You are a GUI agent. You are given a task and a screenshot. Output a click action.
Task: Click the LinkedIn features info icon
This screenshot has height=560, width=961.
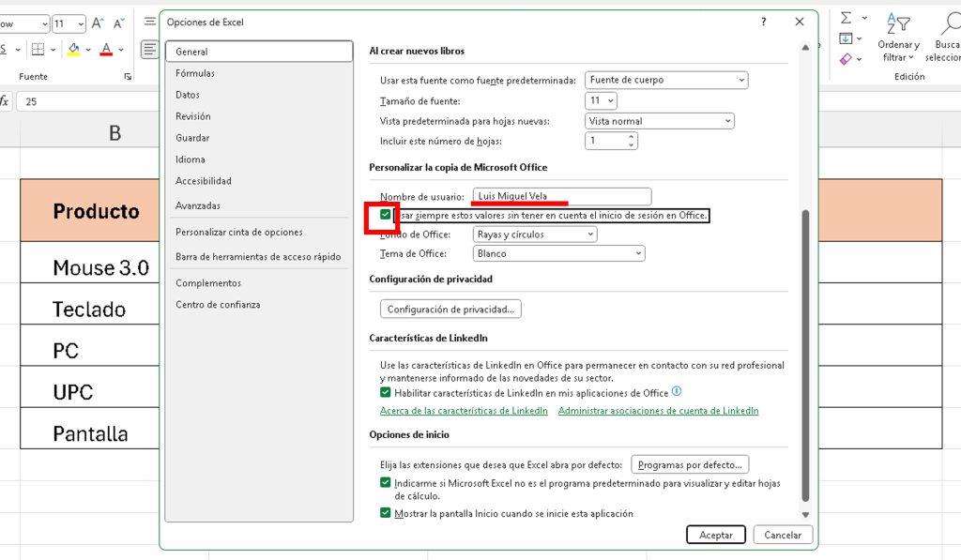click(677, 392)
